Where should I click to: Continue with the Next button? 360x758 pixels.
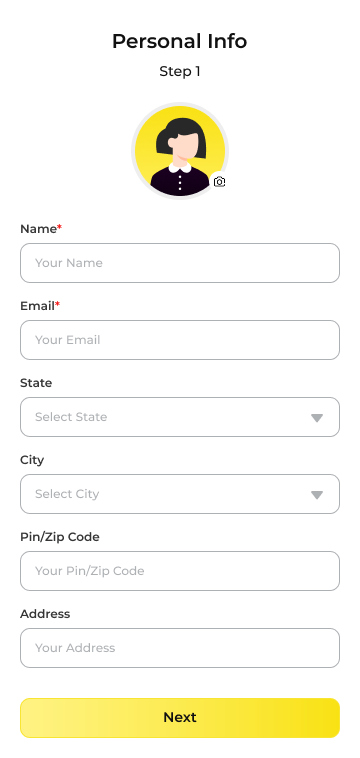(x=180, y=718)
